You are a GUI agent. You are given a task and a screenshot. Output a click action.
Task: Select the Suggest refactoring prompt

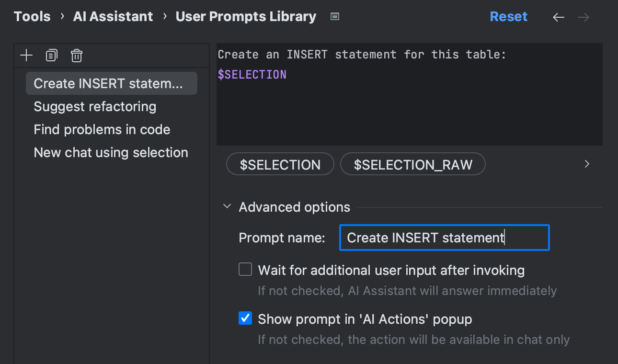[x=94, y=106]
